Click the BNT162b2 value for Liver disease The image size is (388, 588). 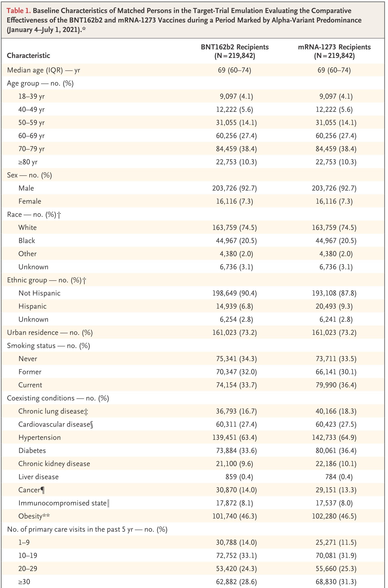pos(239,477)
